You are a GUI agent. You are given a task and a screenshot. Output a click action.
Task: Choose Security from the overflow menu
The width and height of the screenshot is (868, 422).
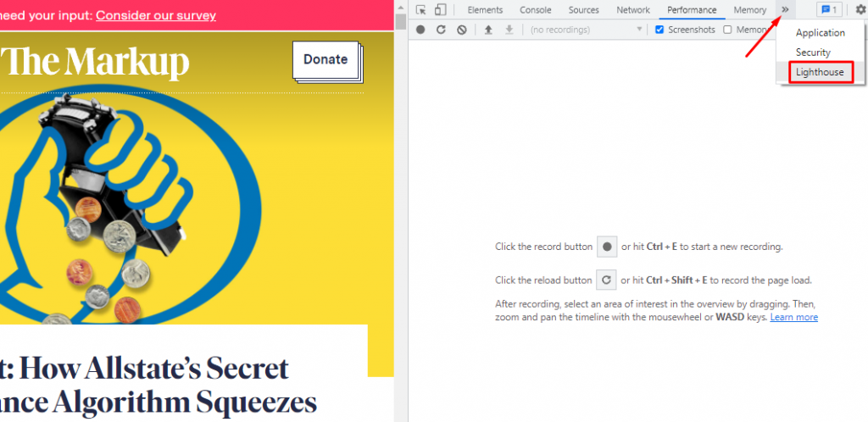pos(820,53)
